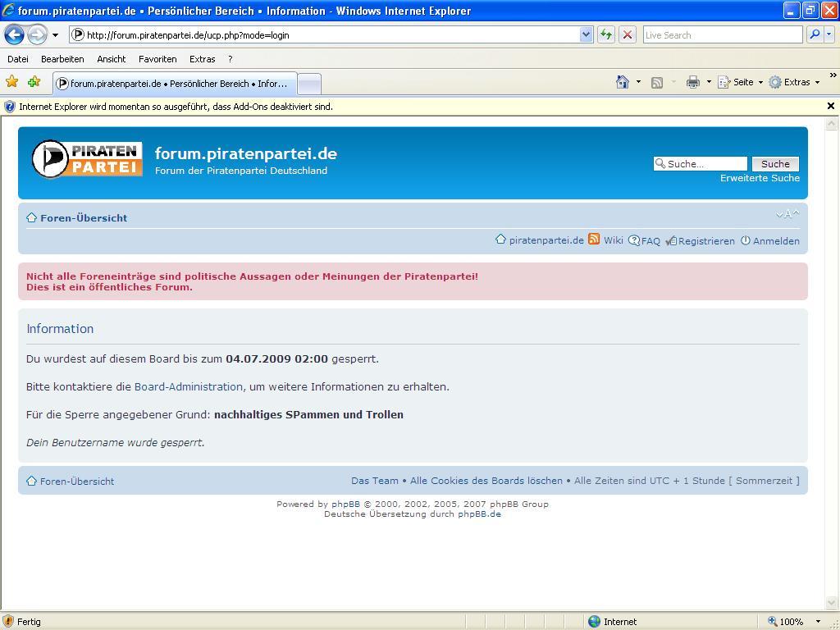Click the Add to Favorites star-plus icon
Viewport: 840px width, 630px height.
point(34,81)
